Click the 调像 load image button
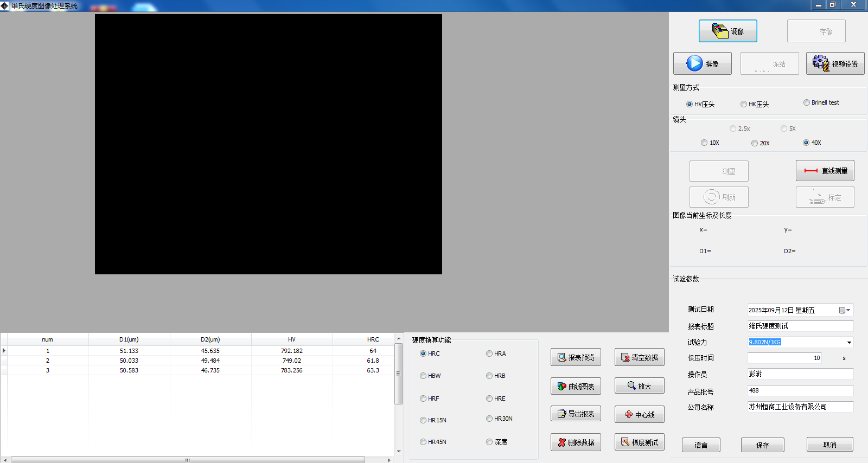 coord(727,31)
